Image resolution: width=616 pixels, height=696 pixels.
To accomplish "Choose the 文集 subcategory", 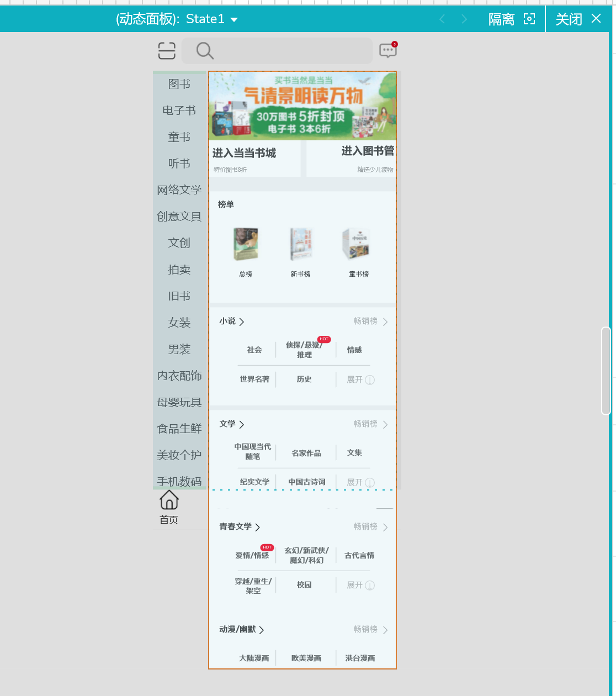I will coord(354,453).
